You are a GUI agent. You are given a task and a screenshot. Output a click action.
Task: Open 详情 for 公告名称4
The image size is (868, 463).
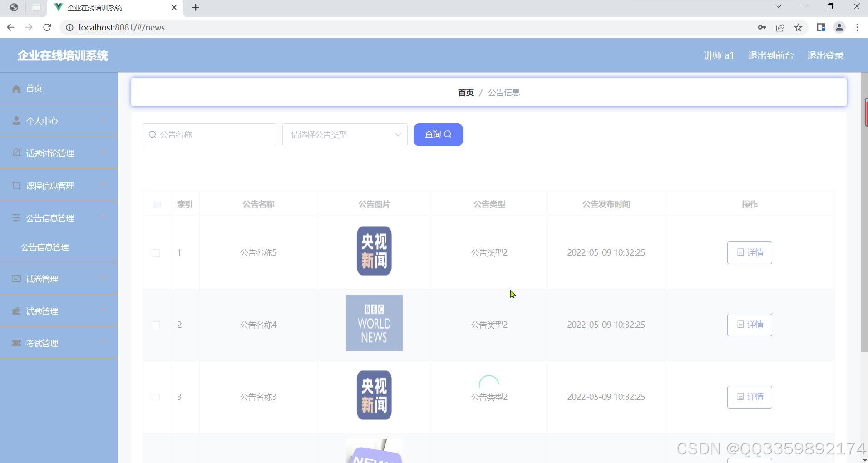coord(750,325)
